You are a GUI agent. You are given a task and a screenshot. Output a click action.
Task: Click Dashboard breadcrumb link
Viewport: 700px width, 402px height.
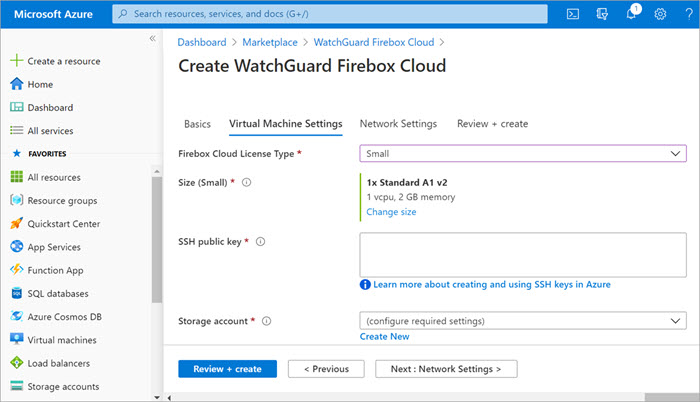click(202, 42)
